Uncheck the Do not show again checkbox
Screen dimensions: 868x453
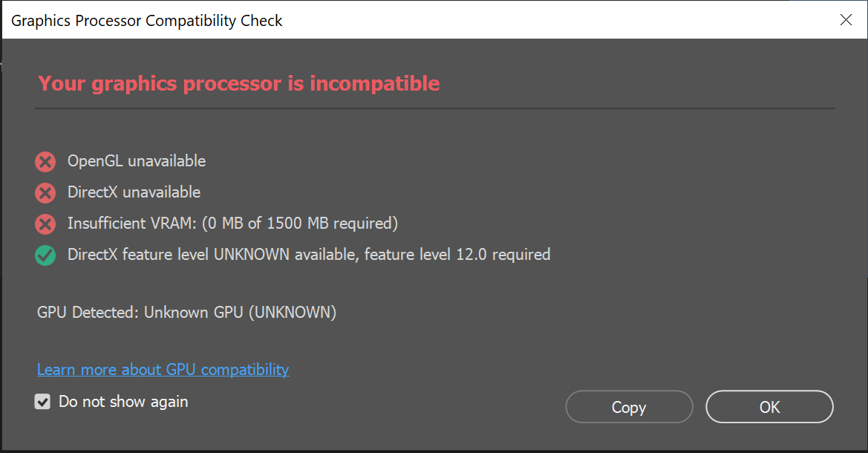(x=43, y=403)
